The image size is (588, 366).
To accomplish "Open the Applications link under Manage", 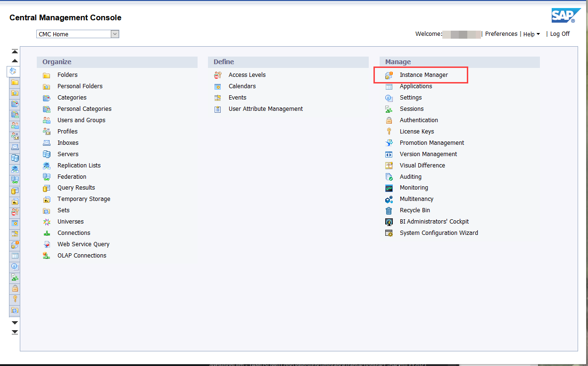I will tap(416, 86).
